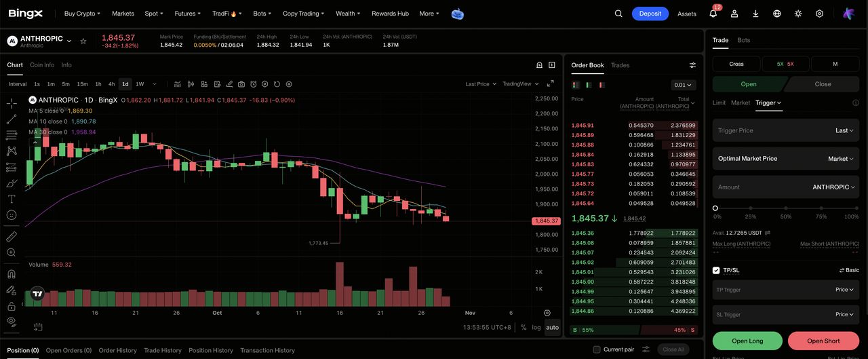Screen dimensions: 868x359
Task: Activate the zoom-in magnifier tool
Action: tap(12, 252)
